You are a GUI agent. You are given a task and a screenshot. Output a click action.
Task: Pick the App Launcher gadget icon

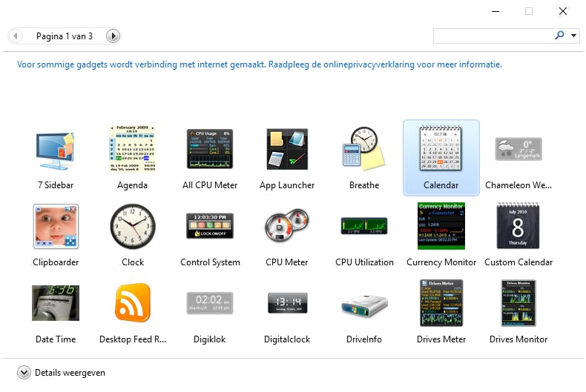point(287,149)
